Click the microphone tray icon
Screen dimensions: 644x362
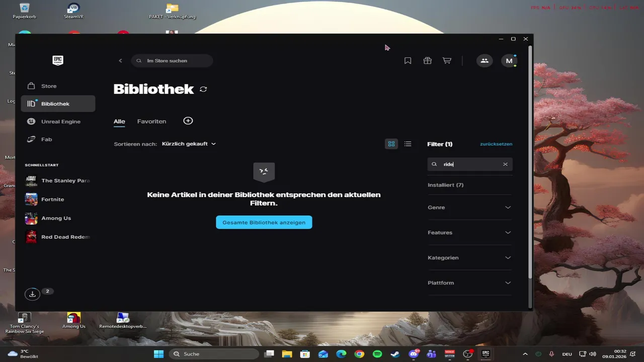coord(552,354)
